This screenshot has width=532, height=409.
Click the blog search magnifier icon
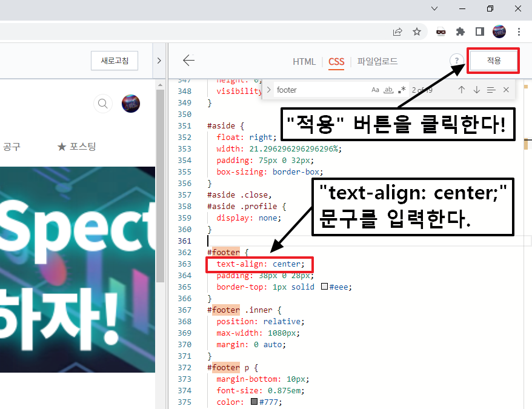click(x=103, y=104)
